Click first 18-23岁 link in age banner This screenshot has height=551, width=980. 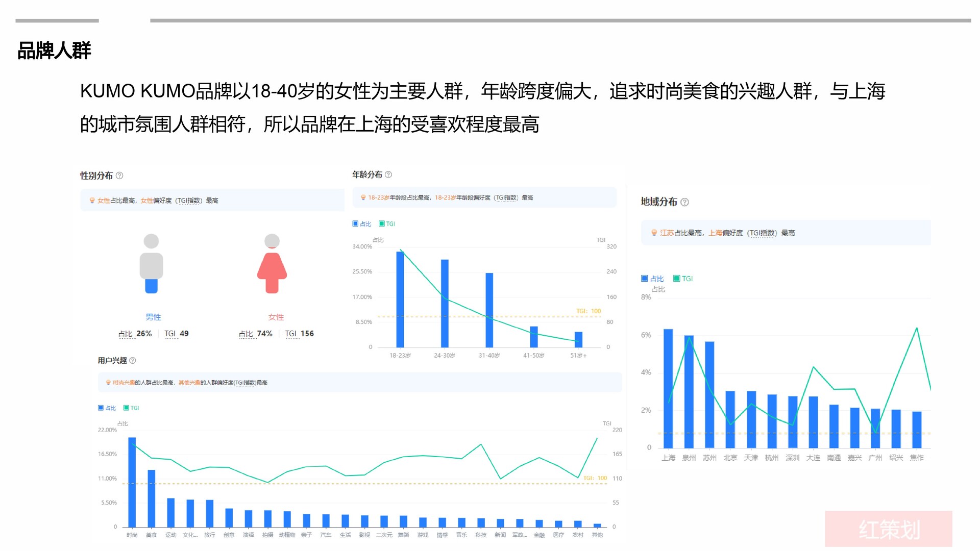pyautogui.click(x=379, y=197)
